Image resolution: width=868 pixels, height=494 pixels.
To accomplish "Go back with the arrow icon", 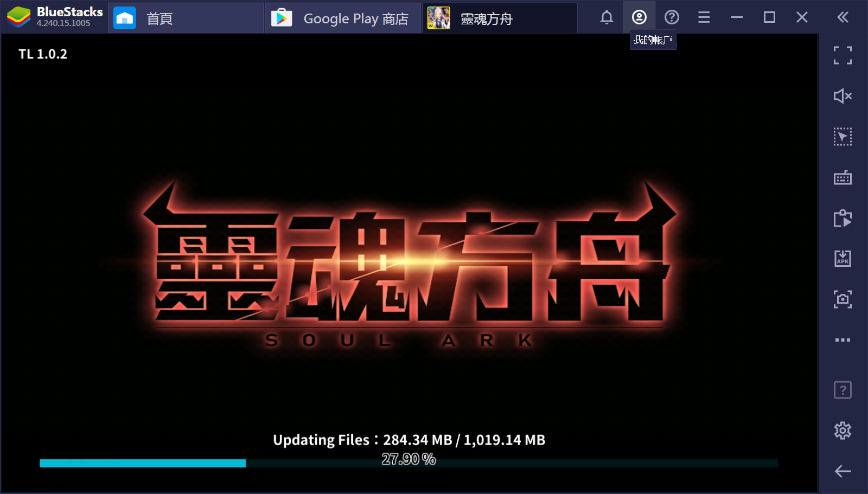I will [x=843, y=471].
